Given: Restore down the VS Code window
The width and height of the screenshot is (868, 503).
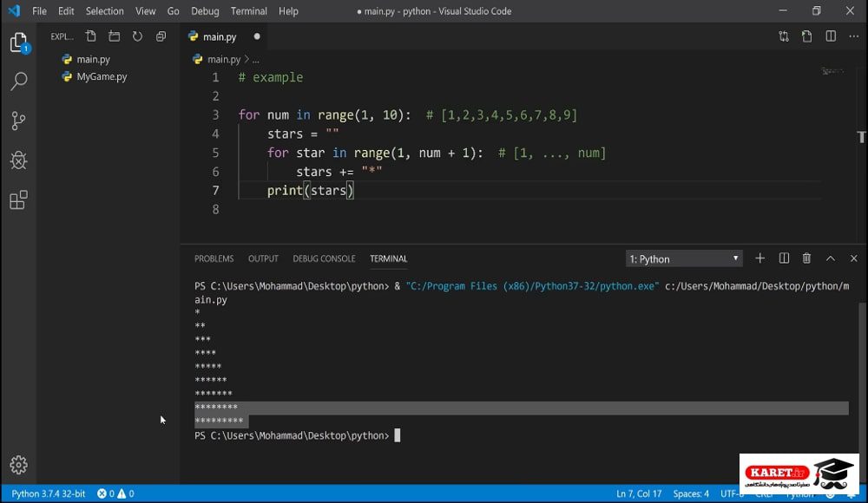Looking at the screenshot, I should click(x=817, y=11).
